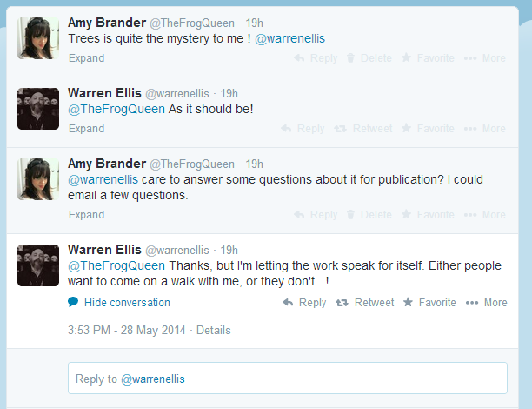532x409 pixels.
Task: Open @warrenellis mention in first tweet
Action: click(x=289, y=38)
